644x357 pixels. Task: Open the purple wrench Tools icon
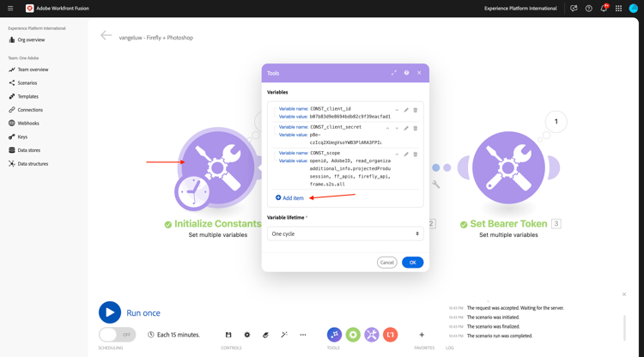tap(372, 335)
